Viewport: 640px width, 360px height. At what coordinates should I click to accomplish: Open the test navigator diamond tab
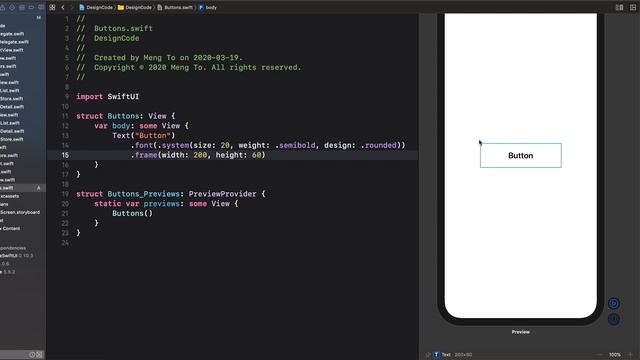(x=12, y=7)
